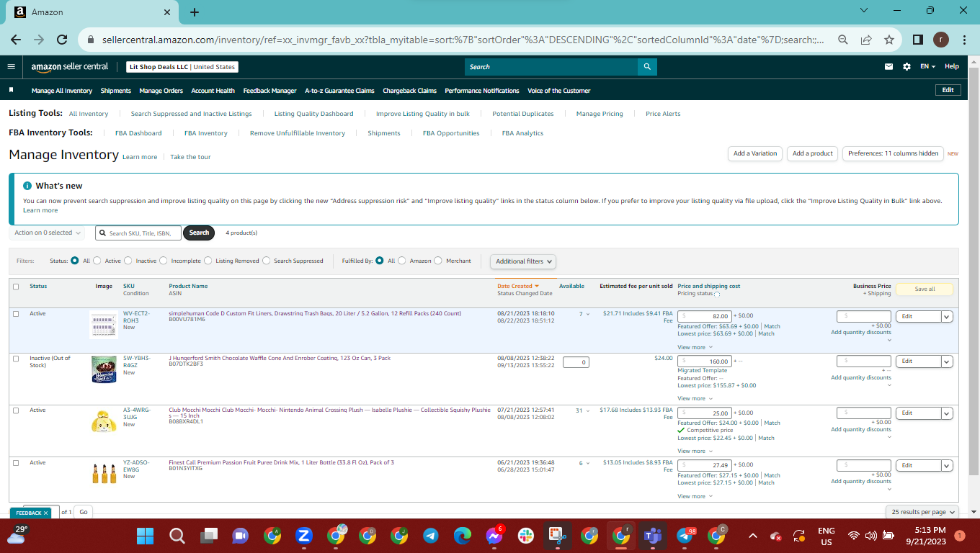Open Microsoft Teams from the taskbar
The height and width of the screenshot is (553, 980).
tap(653, 536)
